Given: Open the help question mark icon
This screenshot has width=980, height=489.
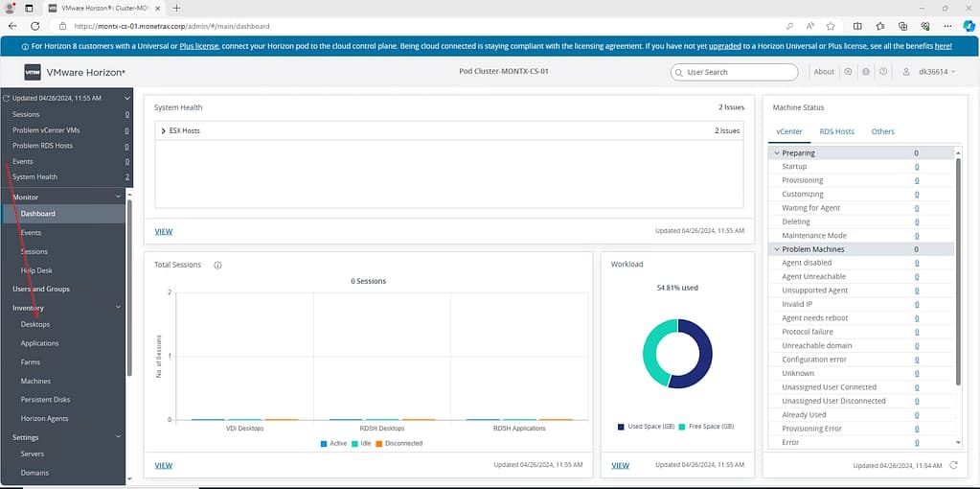Looking at the screenshot, I should tap(882, 72).
